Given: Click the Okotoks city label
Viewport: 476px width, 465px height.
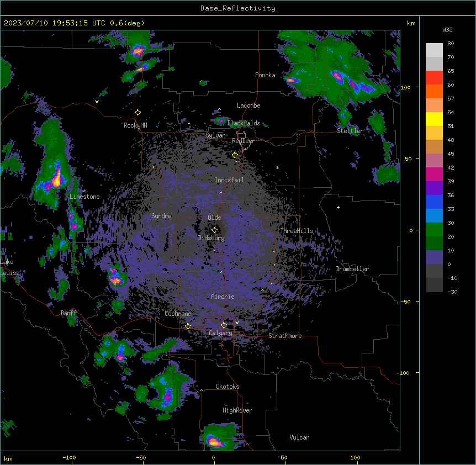Looking at the screenshot, I should (x=228, y=387).
